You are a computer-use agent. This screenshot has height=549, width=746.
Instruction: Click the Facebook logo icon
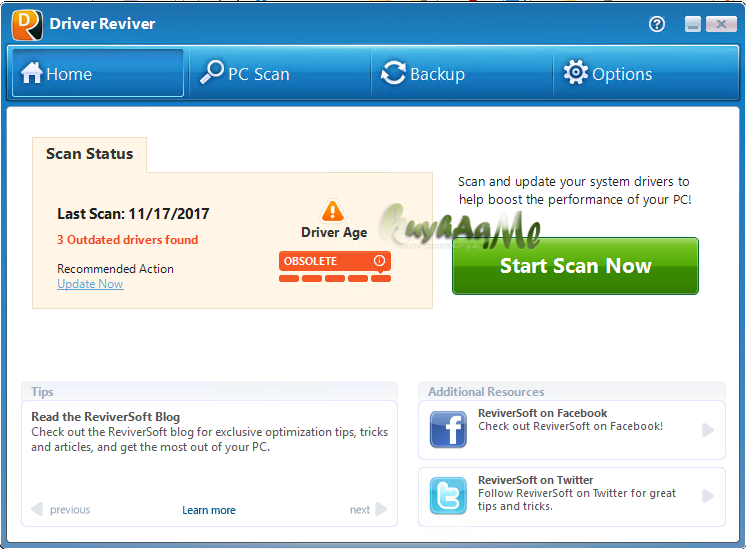[x=448, y=430]
